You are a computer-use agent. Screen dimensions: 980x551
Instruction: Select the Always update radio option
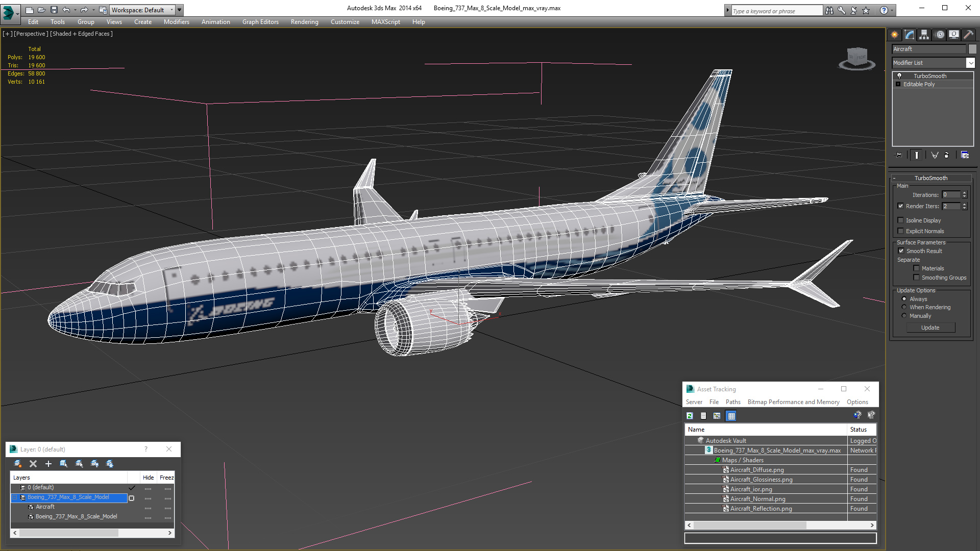click(904, 299)
